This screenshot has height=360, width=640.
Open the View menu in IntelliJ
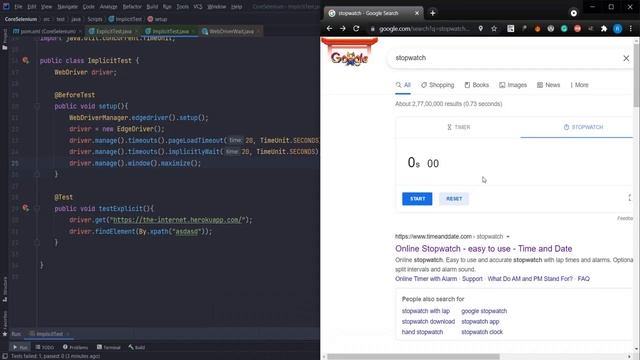click(47, 7)
